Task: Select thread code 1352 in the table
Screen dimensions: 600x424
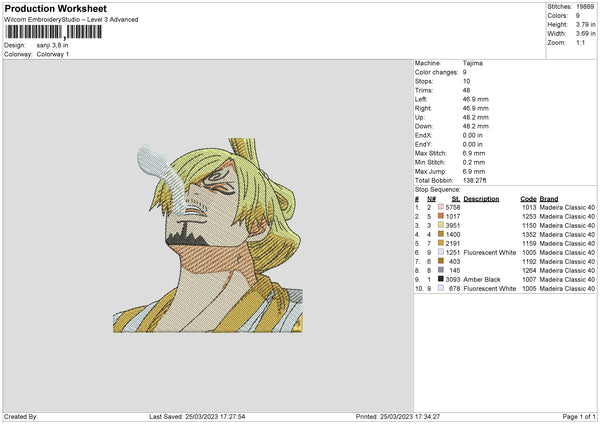Action: coord(529,235)
